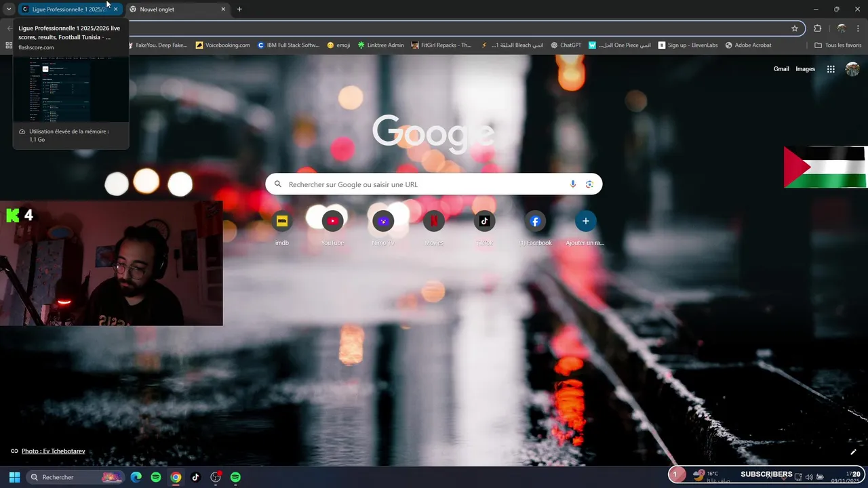Image resolution: width=868 pixels, height=488 pixels.
Task: Open the Linktree Admin bookmark
Action: coord(380,45)
